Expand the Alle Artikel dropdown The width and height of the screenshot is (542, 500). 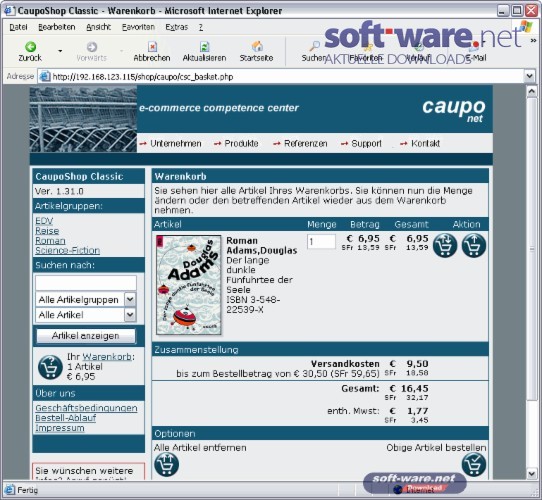pyautogui.click(x=130, y=315)
